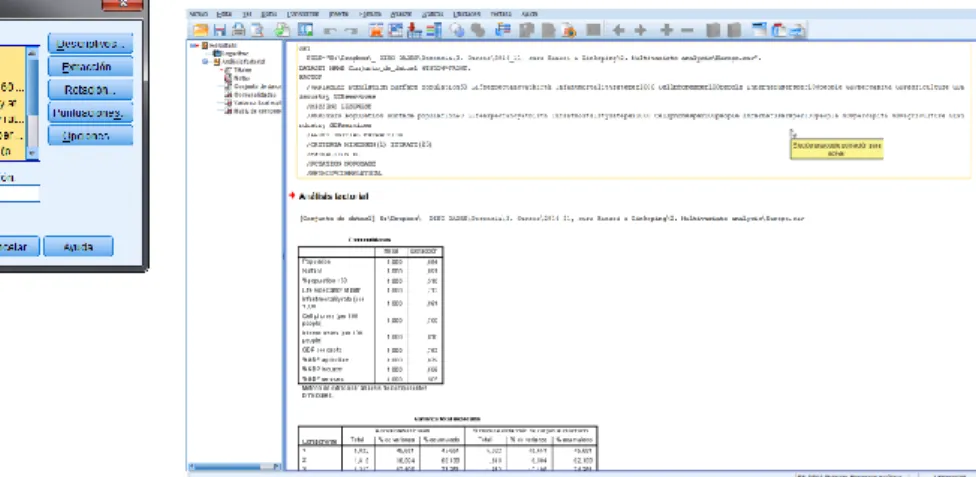Select the Comunalidades table in the output

click(370, 314)
